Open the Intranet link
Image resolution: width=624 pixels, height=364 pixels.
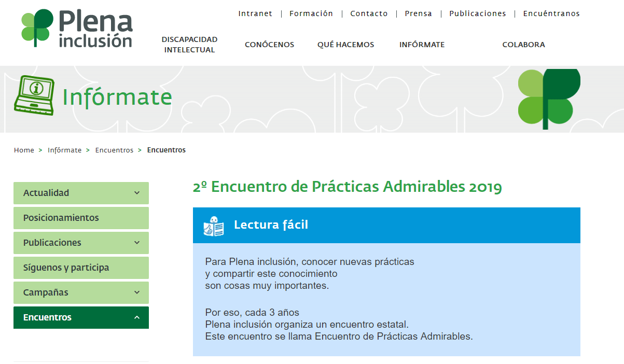[x=255, y=14]
